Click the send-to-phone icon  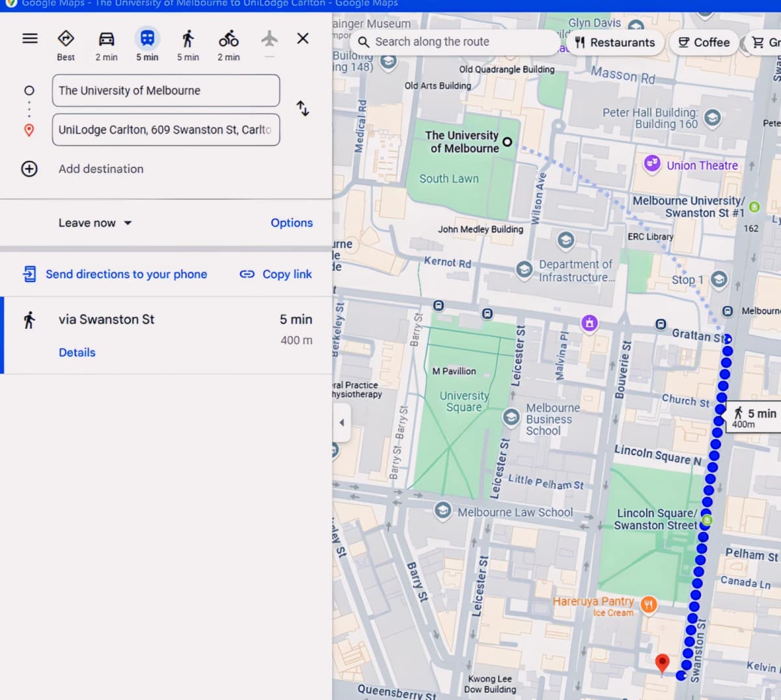pos(29,274)
